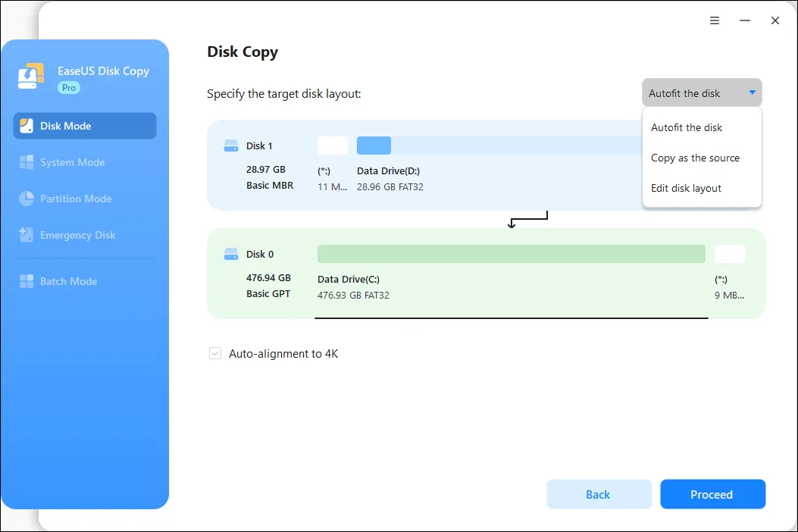The image size is (798, 532).
Task: Select Disk 1 small white partition block
Action: 333,146
